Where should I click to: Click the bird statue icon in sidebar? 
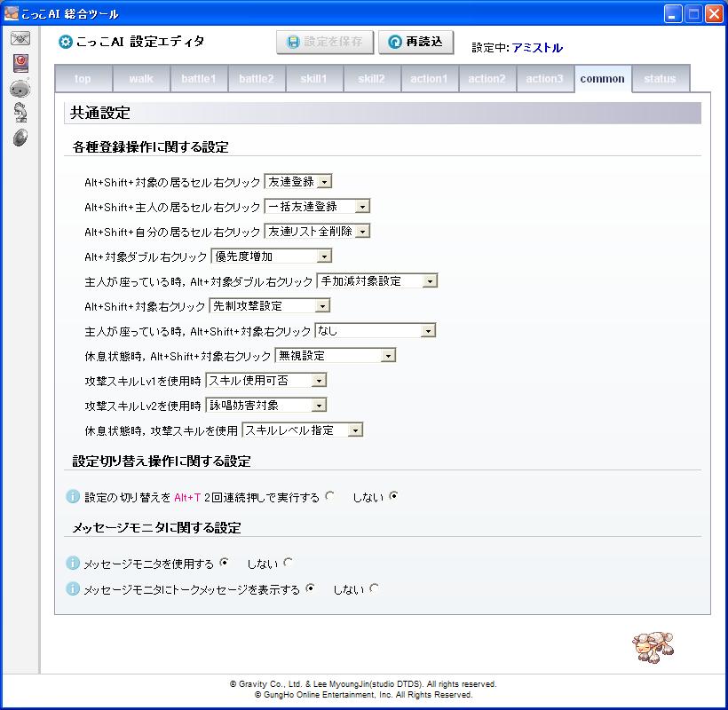click(x=20, y=112)
